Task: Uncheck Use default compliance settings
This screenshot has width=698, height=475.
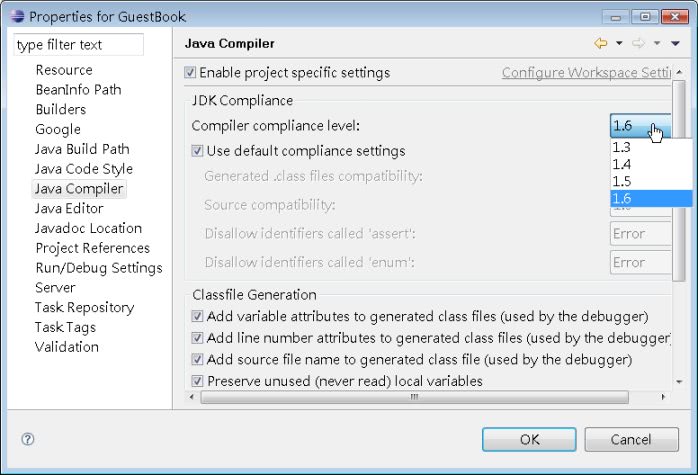Action: point(198,151)
